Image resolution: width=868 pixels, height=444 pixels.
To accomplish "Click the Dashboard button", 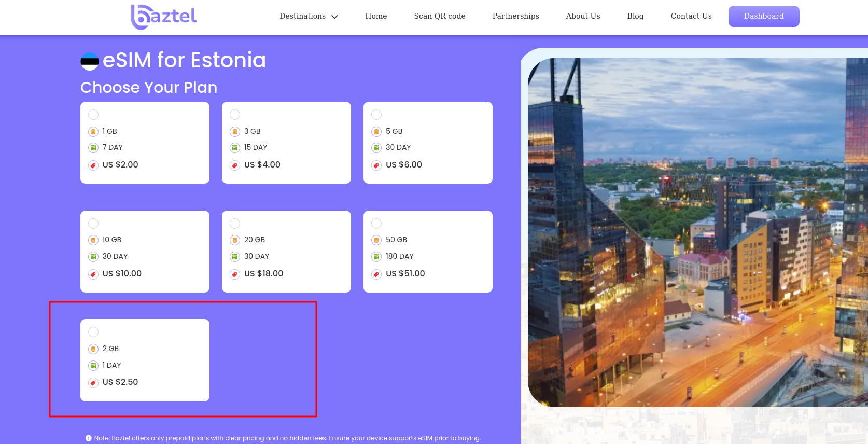I will [764, 16].
